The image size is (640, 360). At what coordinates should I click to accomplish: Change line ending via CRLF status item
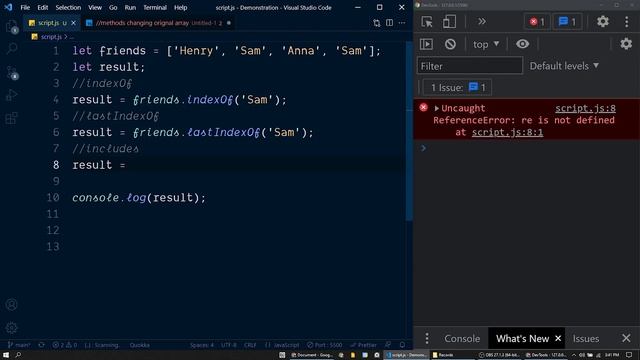click(250, 345)
